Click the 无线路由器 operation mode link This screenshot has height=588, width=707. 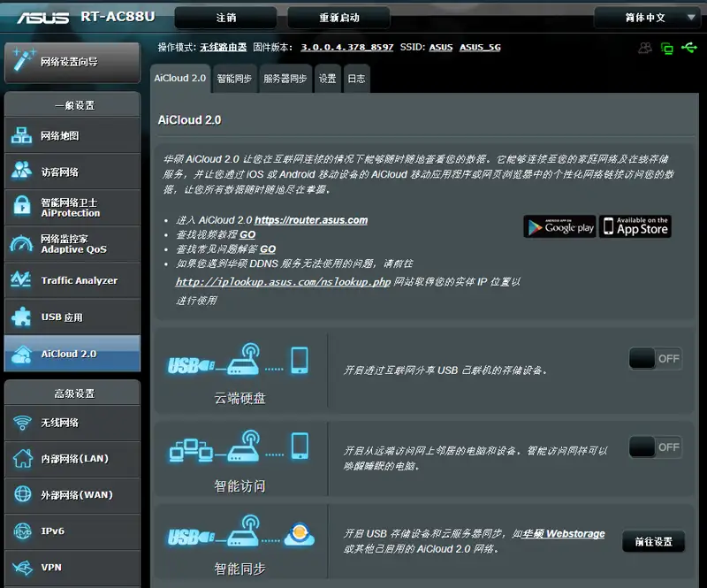coord(224,48)
